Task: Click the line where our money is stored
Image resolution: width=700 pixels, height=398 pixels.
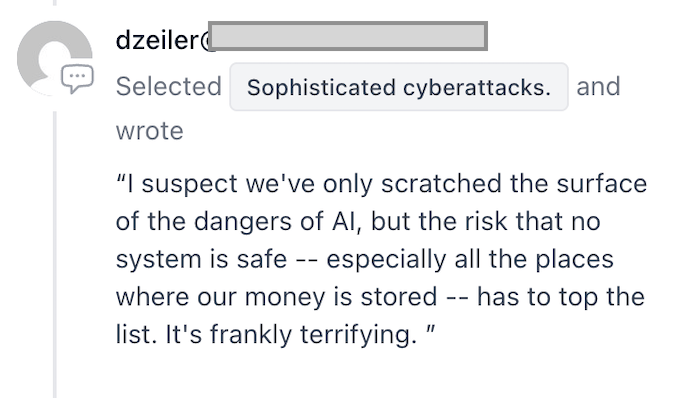Action: [x=380, y=297]
